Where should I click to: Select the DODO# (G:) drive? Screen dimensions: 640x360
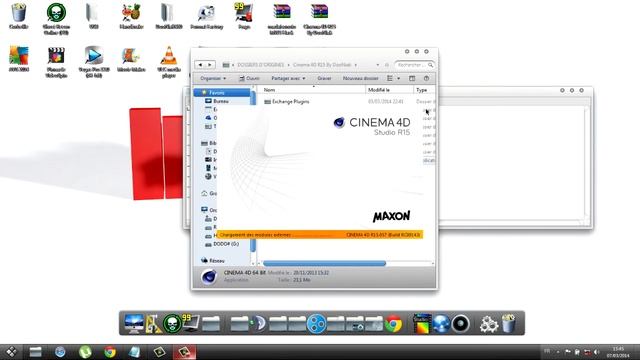click(222, 244)
